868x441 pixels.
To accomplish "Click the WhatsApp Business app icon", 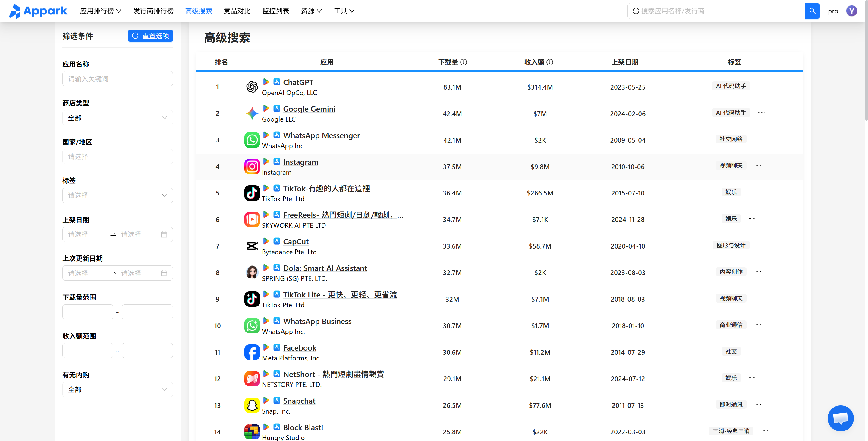I will point(252,326).
